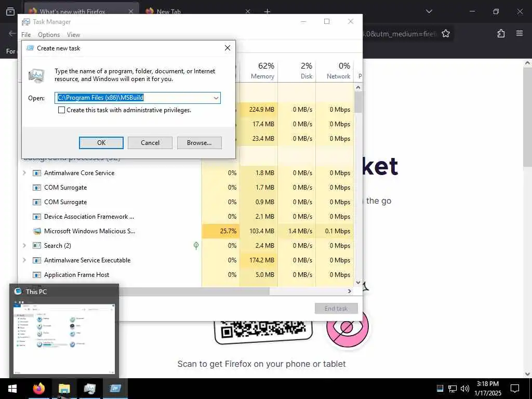Open the Firefox View icon at top left
The height and width of the screenshot is (399, 532).
pyautogui.click(x=10, y=11)
